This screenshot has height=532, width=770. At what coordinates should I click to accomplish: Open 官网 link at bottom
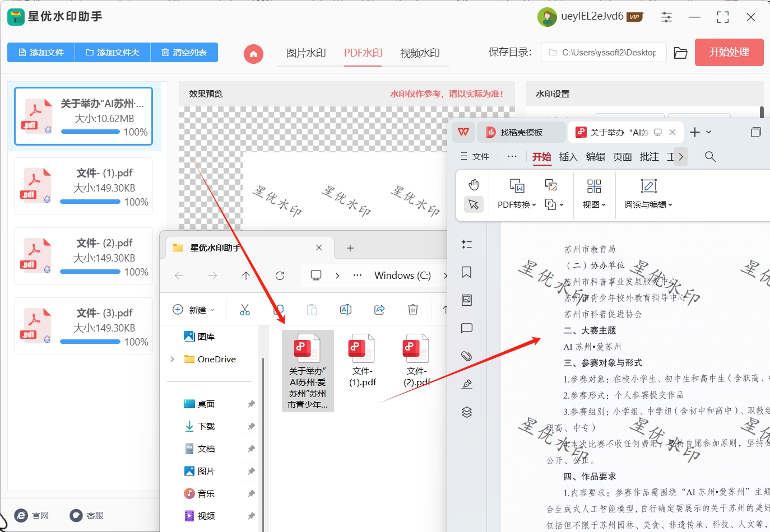point(32,515)
